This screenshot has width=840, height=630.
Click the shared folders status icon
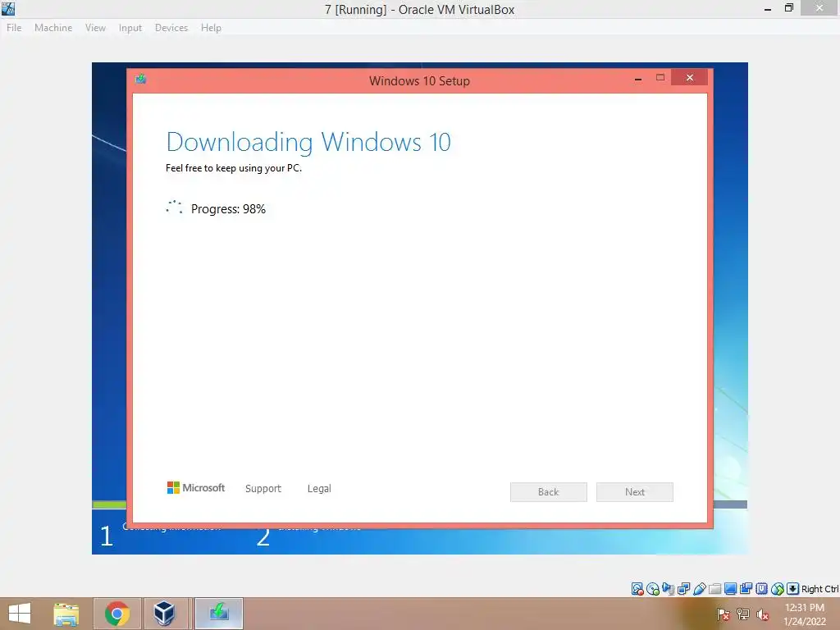tap(714, 589)
